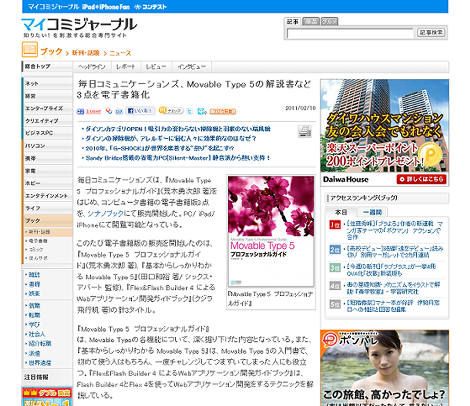
Task: Open the 3位 ranked article link
Action: 391,270
